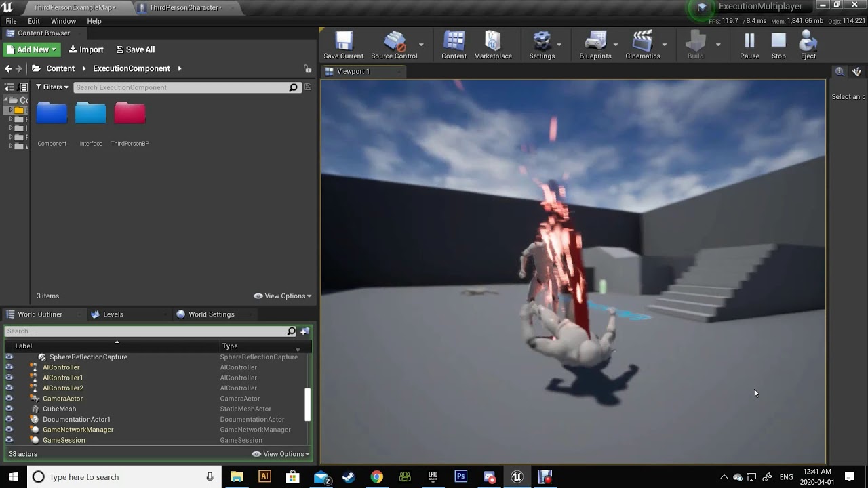Pause the play session
The height and width of the screenshot is (488, 868).
[x=749, y=45]
